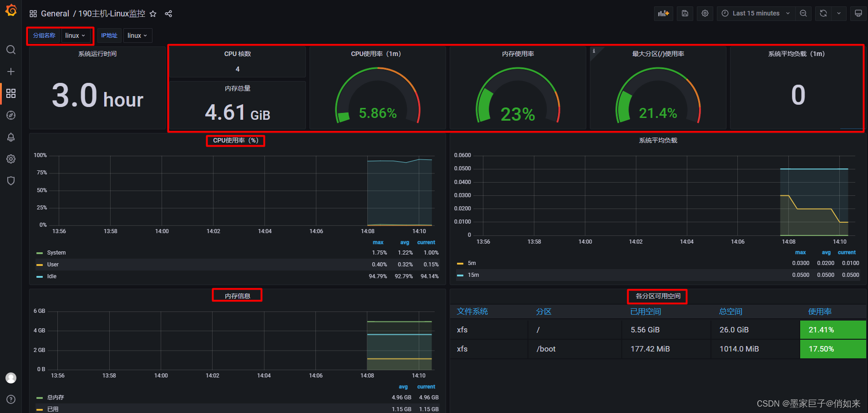The image size is (868, 413).
Task: Open the 分组名称 linux dropdown
Action: pyautogui.click(x=75, y=36)
